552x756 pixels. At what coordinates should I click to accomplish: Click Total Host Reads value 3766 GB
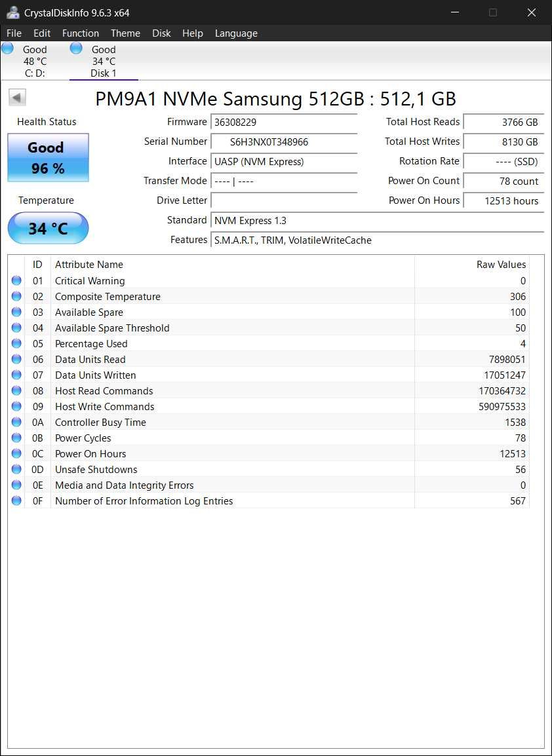pyautogui.click(x=503, y=122)
